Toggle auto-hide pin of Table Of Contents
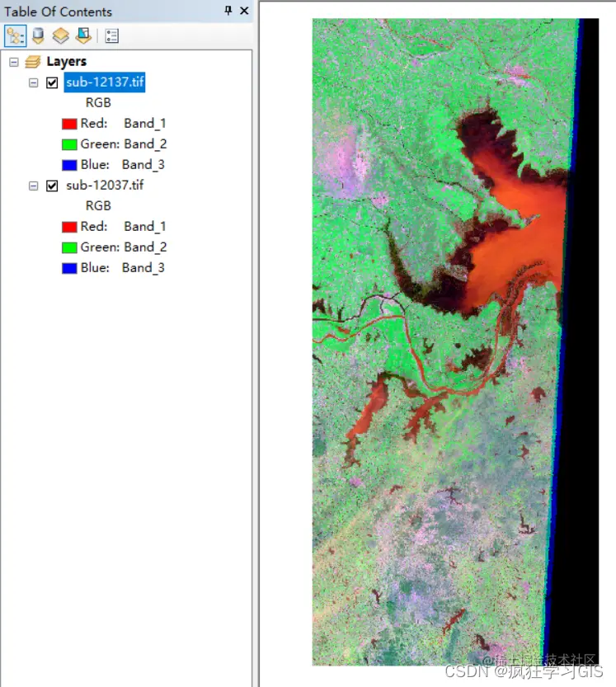Viewport: 616px width, 687px height. tap(228, 11)
